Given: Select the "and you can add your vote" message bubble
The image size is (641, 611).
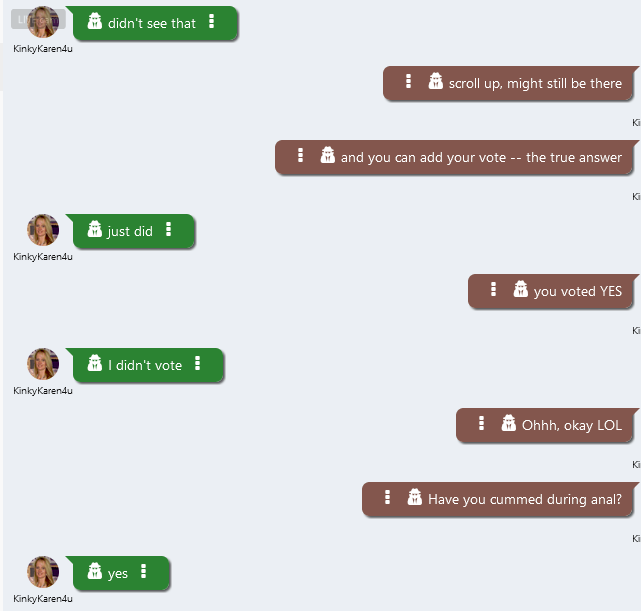Looking at the screenshot, I should click(480, 157).
